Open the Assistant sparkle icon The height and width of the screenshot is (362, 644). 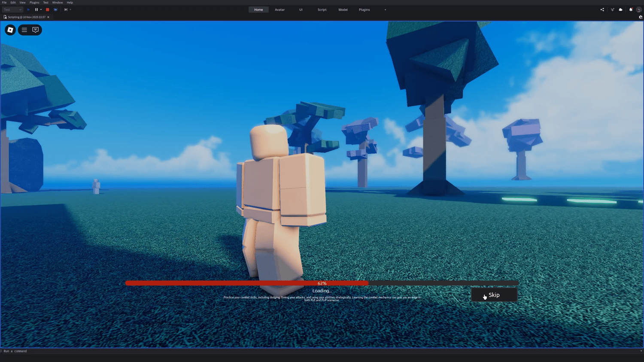click(612, 9)
